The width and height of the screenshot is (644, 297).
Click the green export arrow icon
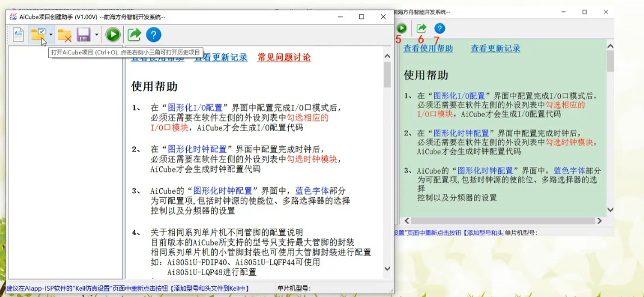coord(134,34)
